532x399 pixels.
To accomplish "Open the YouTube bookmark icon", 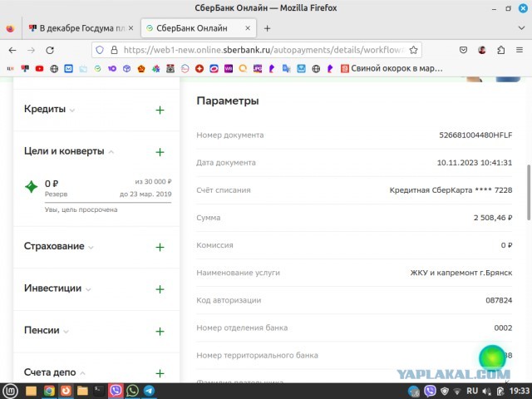I will pos(39,68).
